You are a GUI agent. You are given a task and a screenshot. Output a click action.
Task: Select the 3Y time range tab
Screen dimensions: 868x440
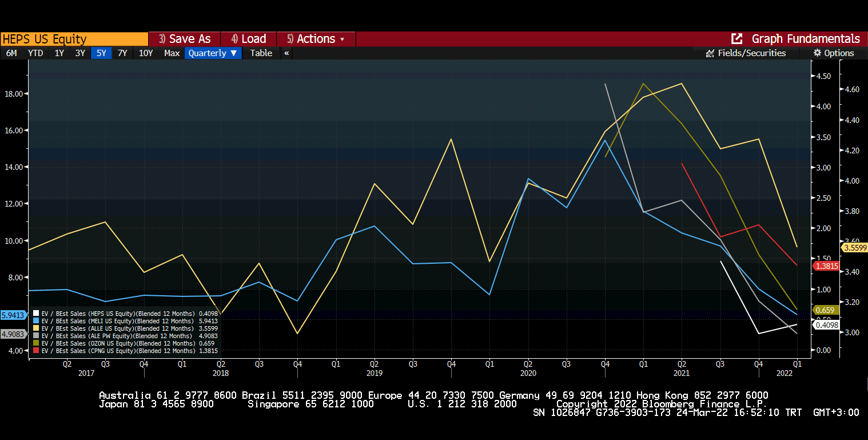[x=80, y=53]
